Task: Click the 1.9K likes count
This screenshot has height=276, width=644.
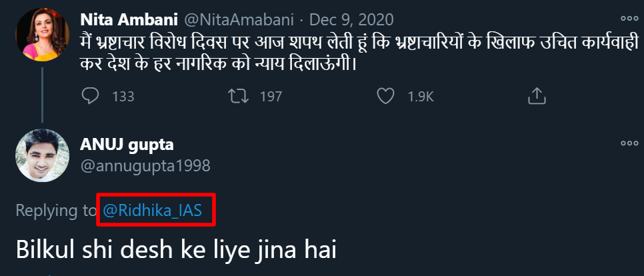Action: (421, 97)
